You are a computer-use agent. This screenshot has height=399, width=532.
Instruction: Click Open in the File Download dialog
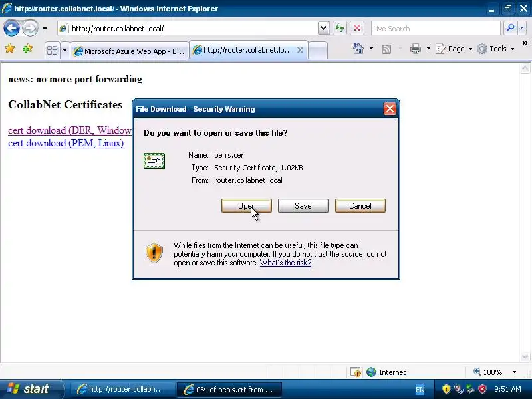point(247,206)
